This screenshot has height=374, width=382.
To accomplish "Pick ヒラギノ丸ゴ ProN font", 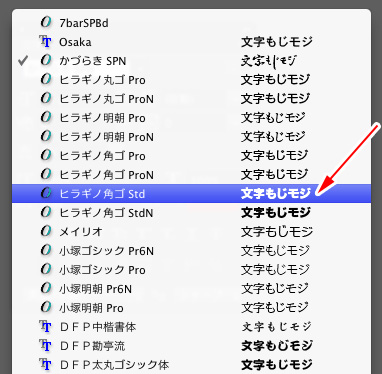I will point(191,99).
